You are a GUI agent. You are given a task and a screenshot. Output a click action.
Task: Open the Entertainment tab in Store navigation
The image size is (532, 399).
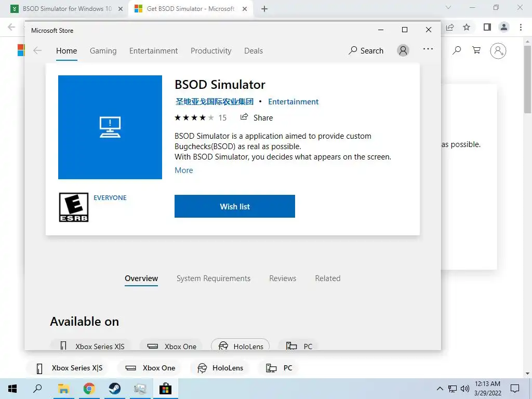tap(153, 51)
